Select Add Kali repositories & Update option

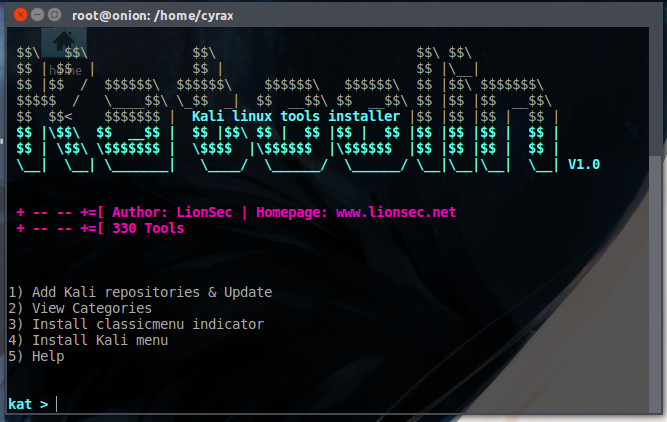pyautogui.click(x=151, y=292)
